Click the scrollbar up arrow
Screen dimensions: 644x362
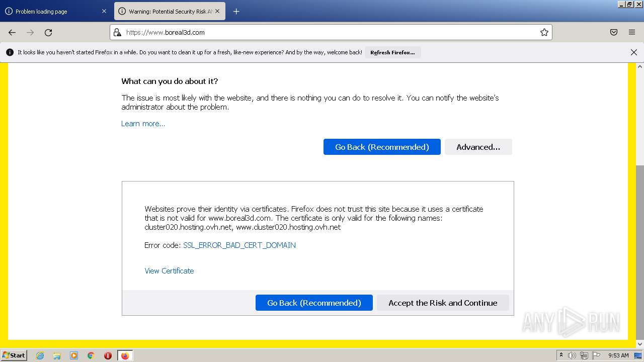pyautogui.click(x=640, y=66)
